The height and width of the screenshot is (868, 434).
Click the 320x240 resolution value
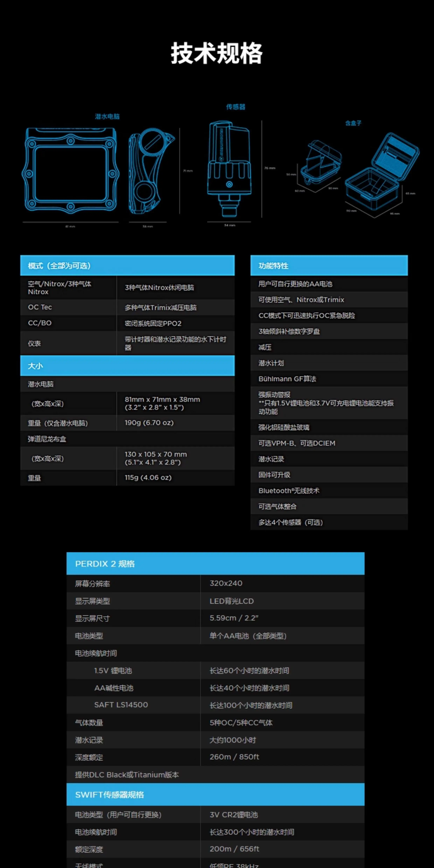click(226, 583)
